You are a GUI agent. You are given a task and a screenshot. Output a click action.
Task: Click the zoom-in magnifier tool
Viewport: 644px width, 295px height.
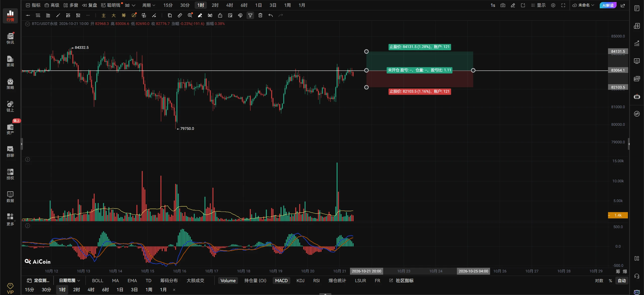[x=190, y=15]
